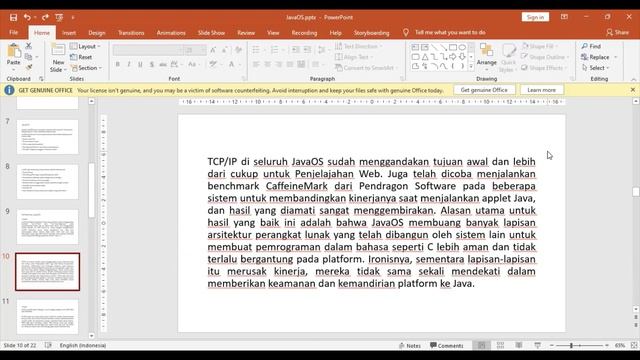Open the font name combo box

pyautogui.click(x=148, y=50)
